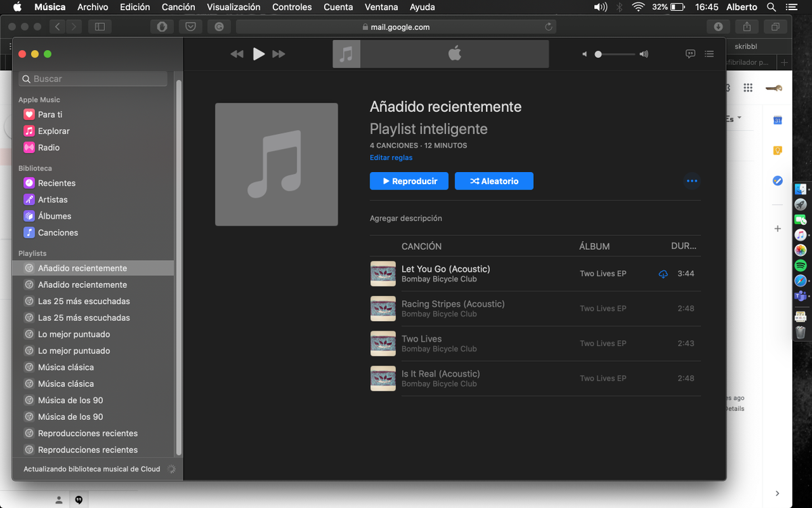This screenshot has height=508, width=812.
Task: Download Let You Go from cloud icon
Action: point(663,274)
